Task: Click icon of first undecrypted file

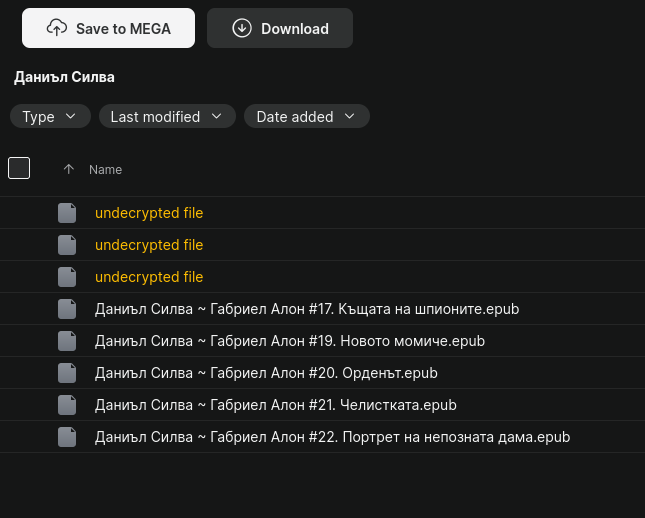Action: (x=67, y=213)
